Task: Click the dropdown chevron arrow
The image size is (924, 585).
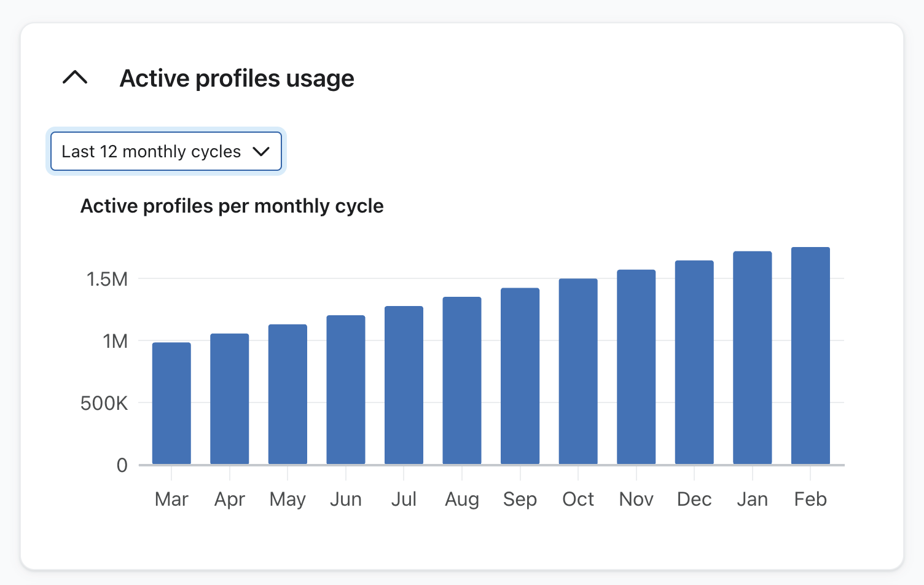Action: 261,151
